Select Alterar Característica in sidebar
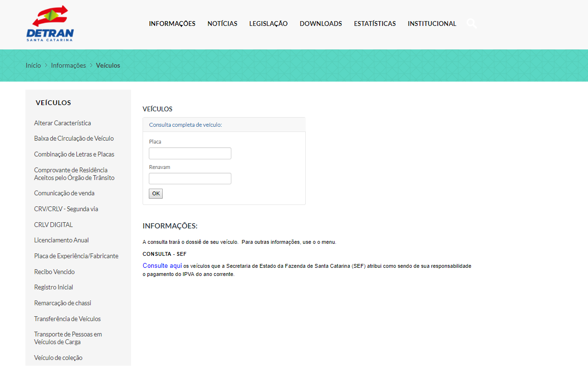The height and width of the screenshot is (383, 588). [x=62, y=123]
